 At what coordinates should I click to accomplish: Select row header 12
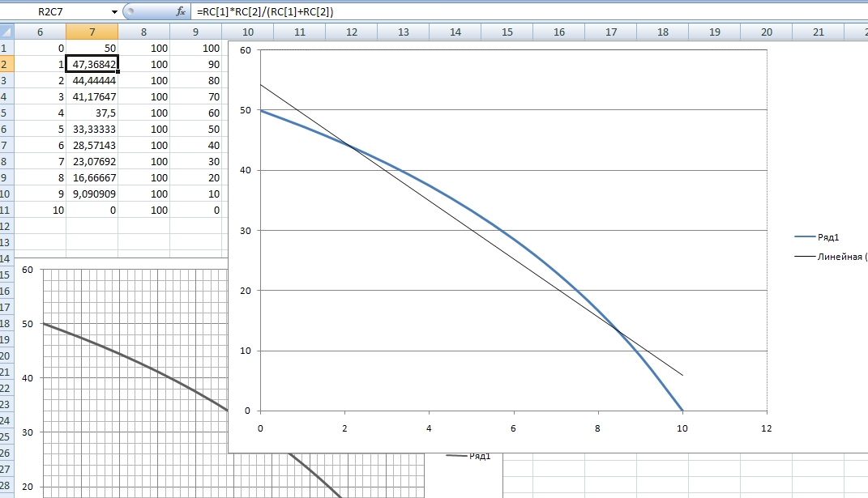[x=6, y=226]
